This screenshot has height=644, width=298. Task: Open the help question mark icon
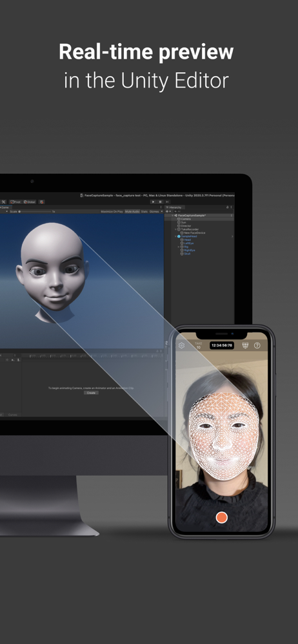(x=257, y=345)
